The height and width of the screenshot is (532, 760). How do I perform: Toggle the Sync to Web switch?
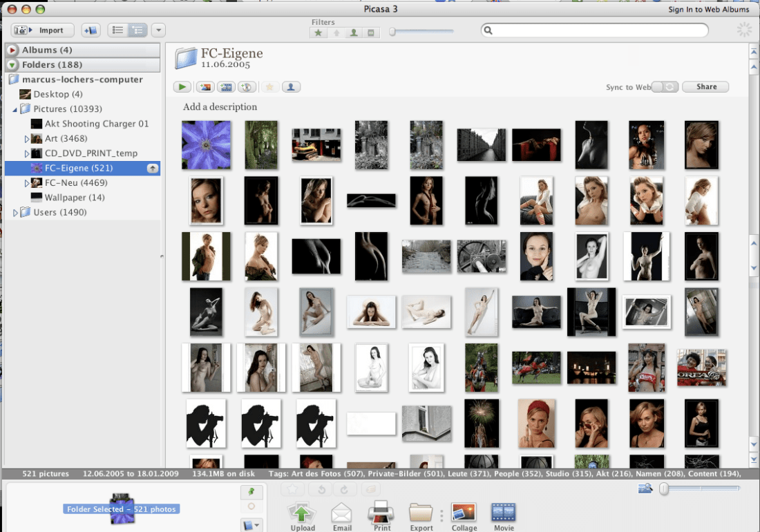click(x=665, y=86)
